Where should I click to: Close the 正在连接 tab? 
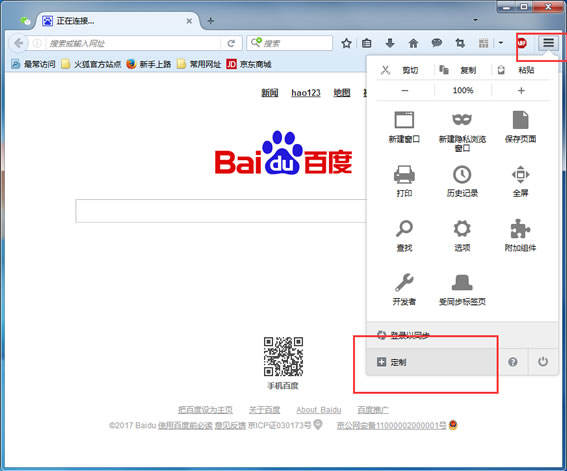coord(189,21)
